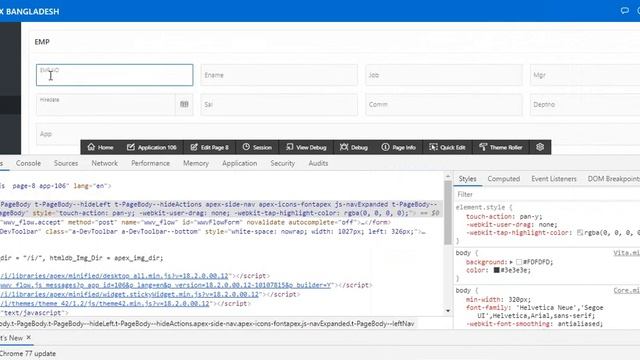Switch to Console tab in DevTools
Screen dimensions: 640x360
pos(28,163)
